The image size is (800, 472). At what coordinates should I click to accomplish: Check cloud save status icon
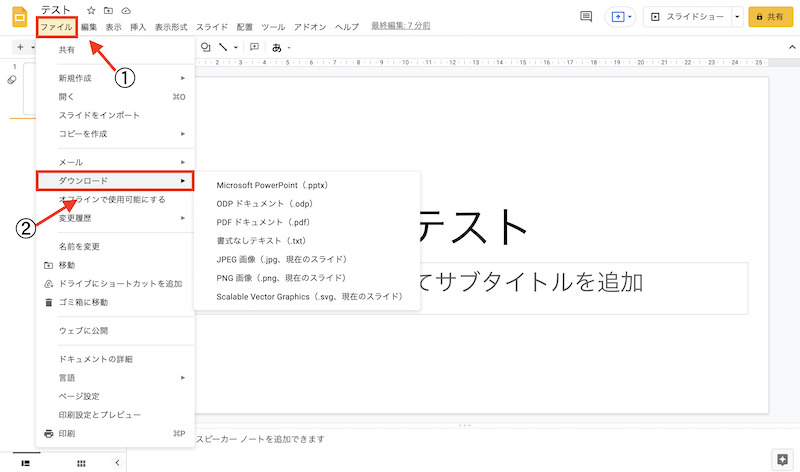pyautogui.click(x=125, y=10)
